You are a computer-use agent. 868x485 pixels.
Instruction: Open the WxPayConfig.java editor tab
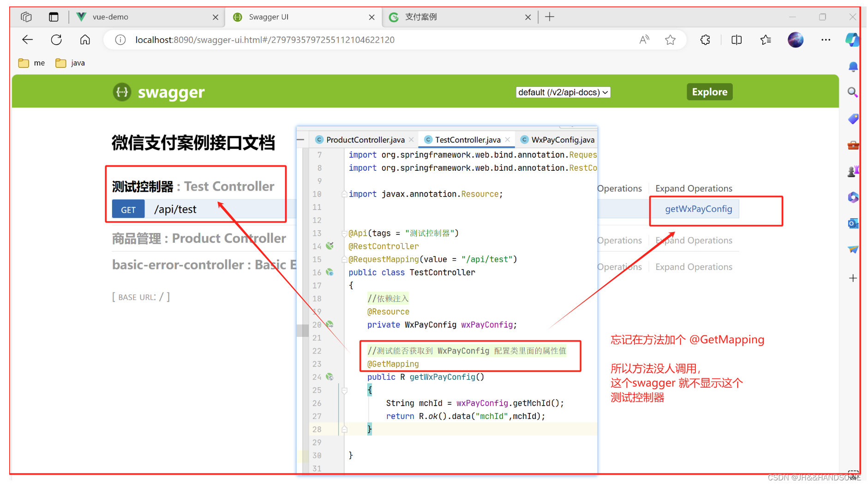[557, 140]
